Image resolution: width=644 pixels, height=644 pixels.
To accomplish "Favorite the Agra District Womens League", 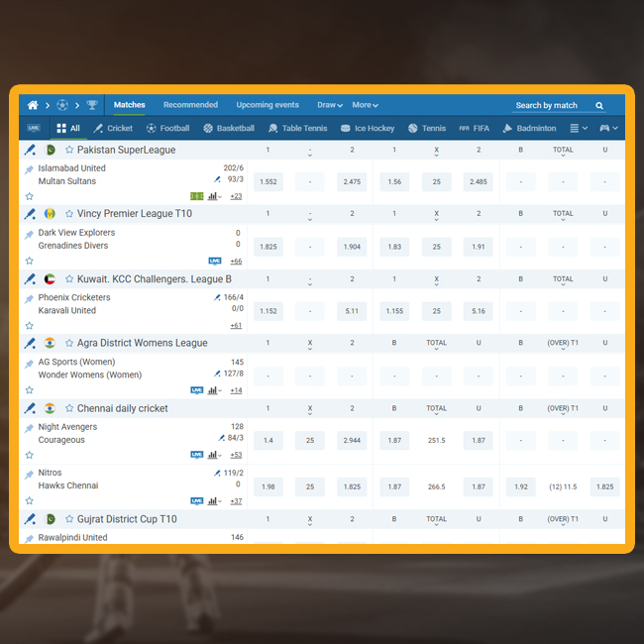I will tap(69, 343).
